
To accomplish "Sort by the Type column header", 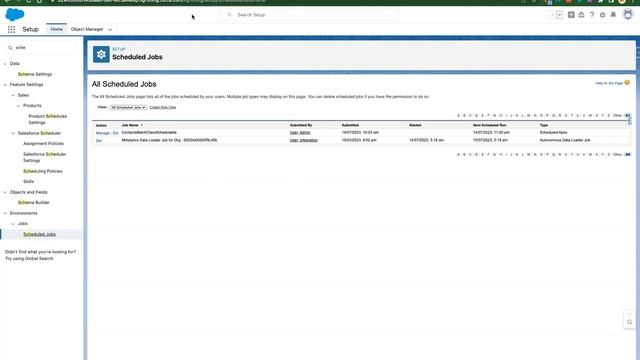I will click(544, 125).
